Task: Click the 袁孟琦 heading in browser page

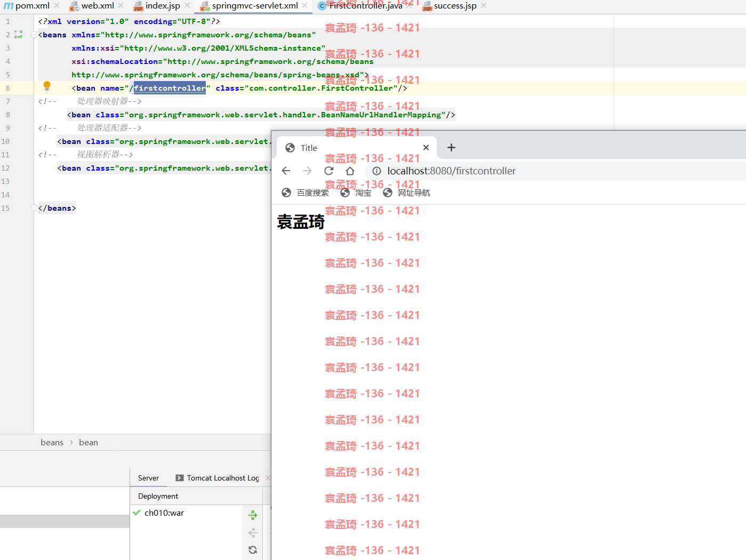Action: (x=301, y=221)
